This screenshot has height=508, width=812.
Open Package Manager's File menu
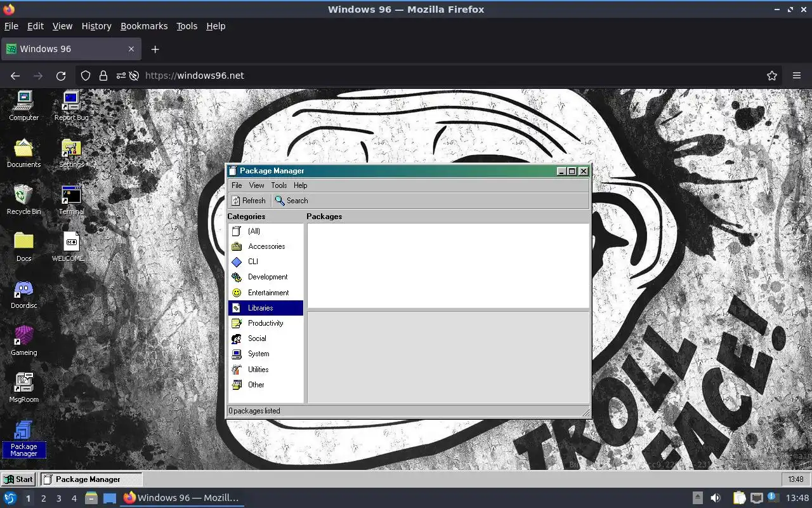[x=237, y=185]
